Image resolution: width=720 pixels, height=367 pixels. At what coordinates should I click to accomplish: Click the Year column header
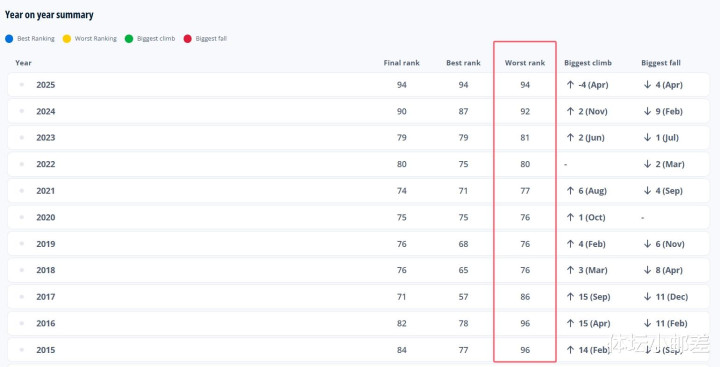click(23, 63)
